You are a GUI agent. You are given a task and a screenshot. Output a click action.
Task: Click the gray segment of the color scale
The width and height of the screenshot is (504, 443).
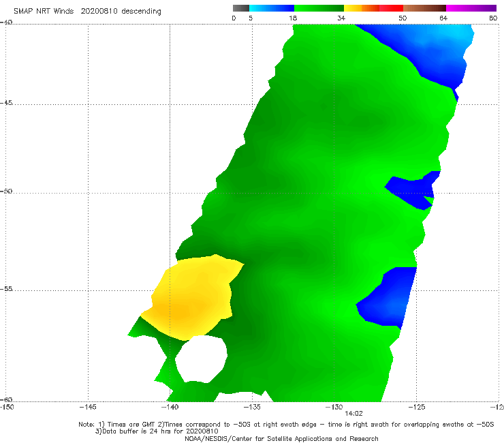tap(241, 8)
